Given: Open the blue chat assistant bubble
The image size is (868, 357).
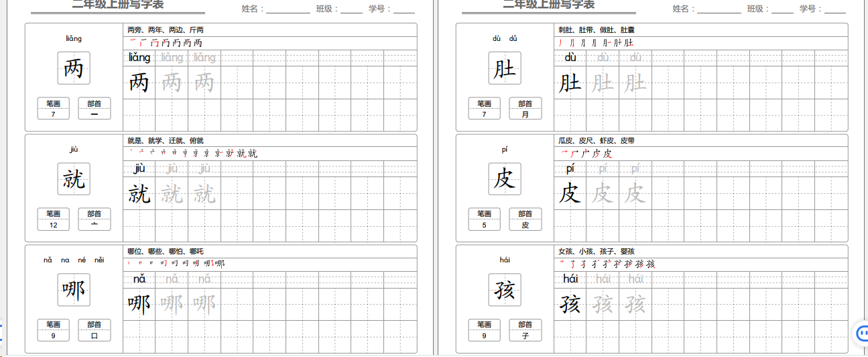Looking at the screenshot, I should (x=862, y=332).
